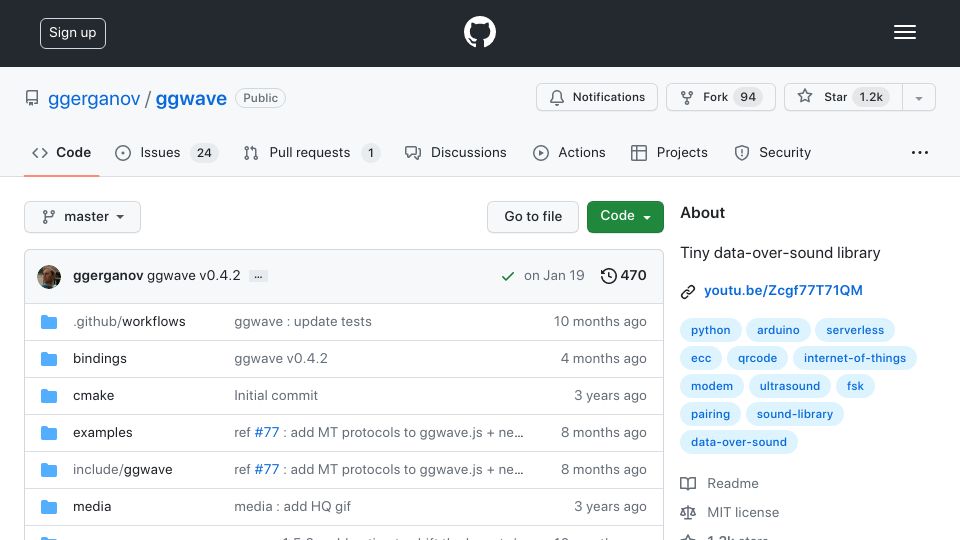Select the ecc topic tag
Image resolution: width=960 pixels, height=540 pixels.
point(701,358)
